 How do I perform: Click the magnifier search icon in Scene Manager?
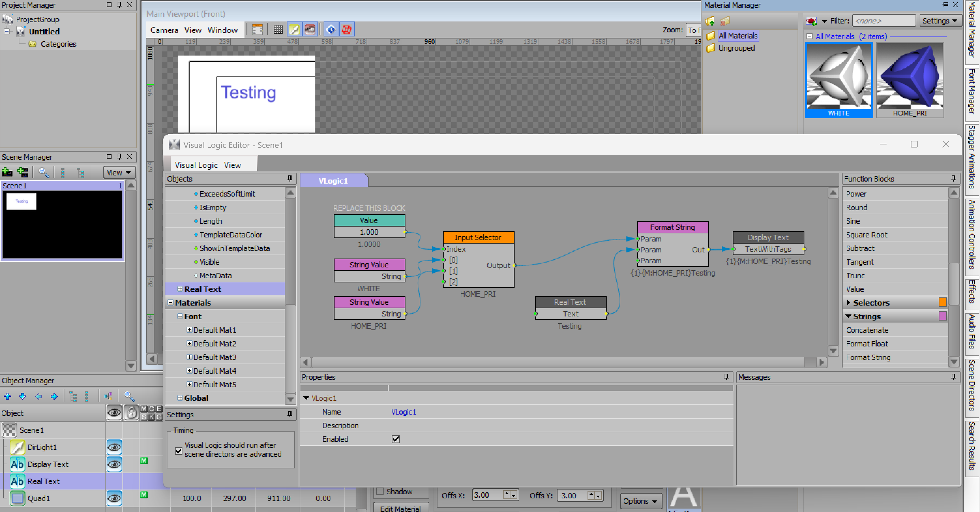click(44, 173)
